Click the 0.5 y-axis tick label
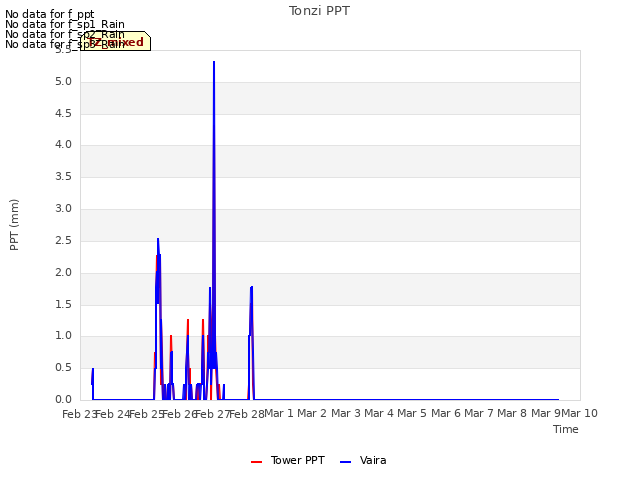 click(x=63, y=367)
